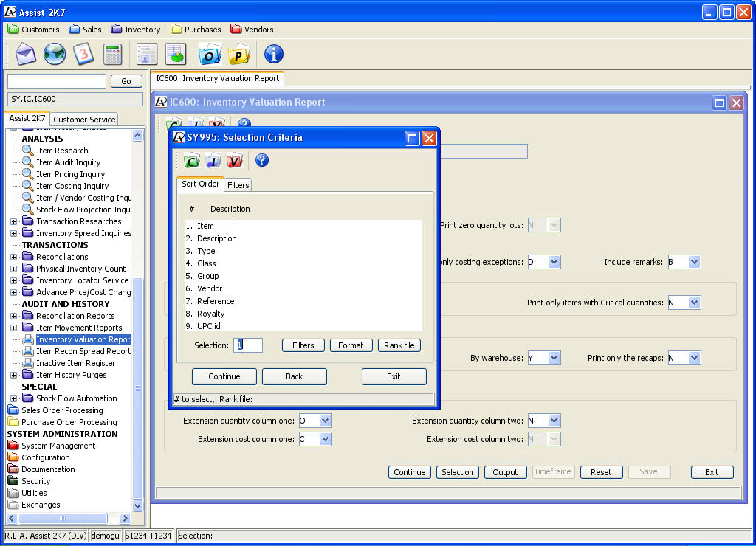
Task: Switch to Customer Service tab
Action: click(84, 119)
